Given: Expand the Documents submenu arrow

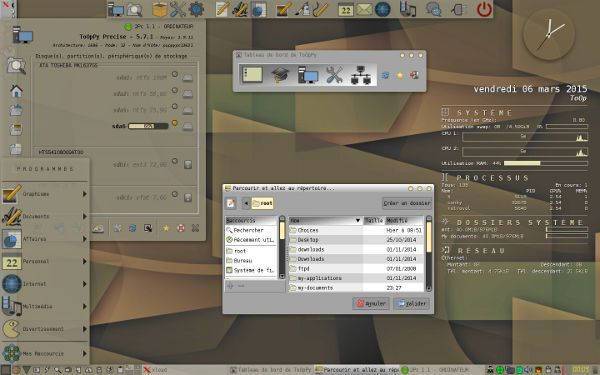Looking at the screenshot, I should 85,217.
